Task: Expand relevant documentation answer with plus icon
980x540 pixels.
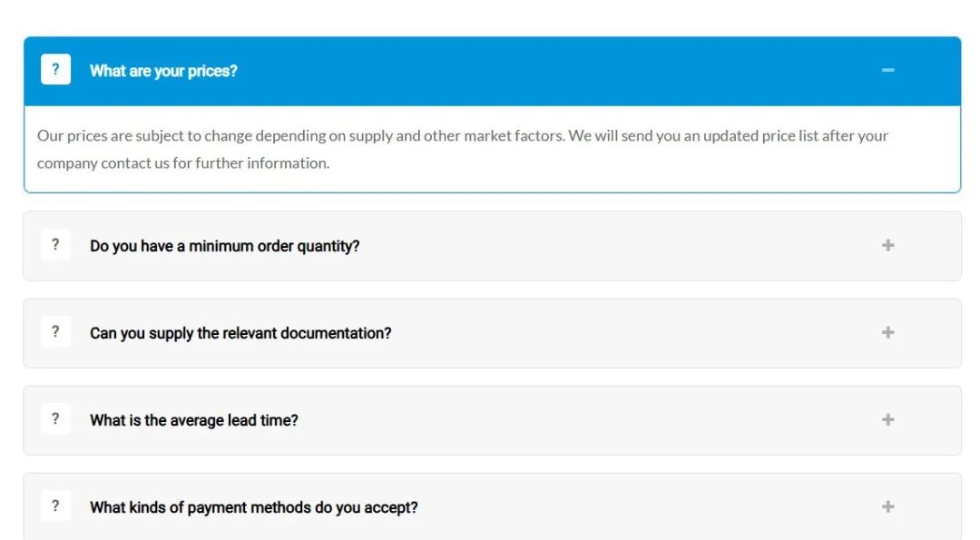Action: (887, 332)
